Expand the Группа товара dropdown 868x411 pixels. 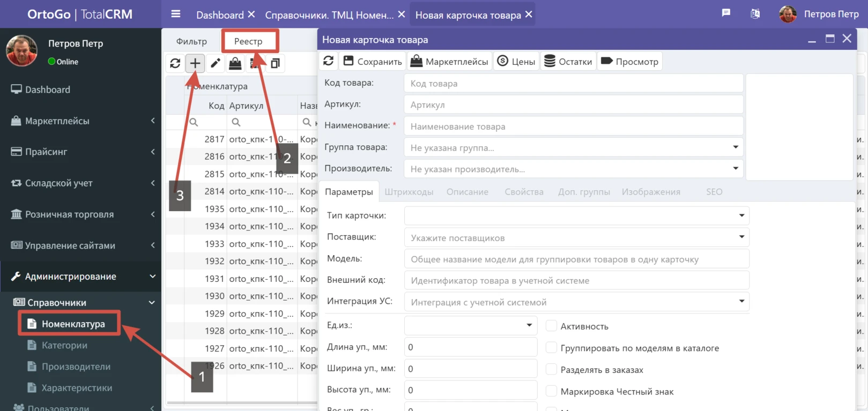tap(735, 147)
